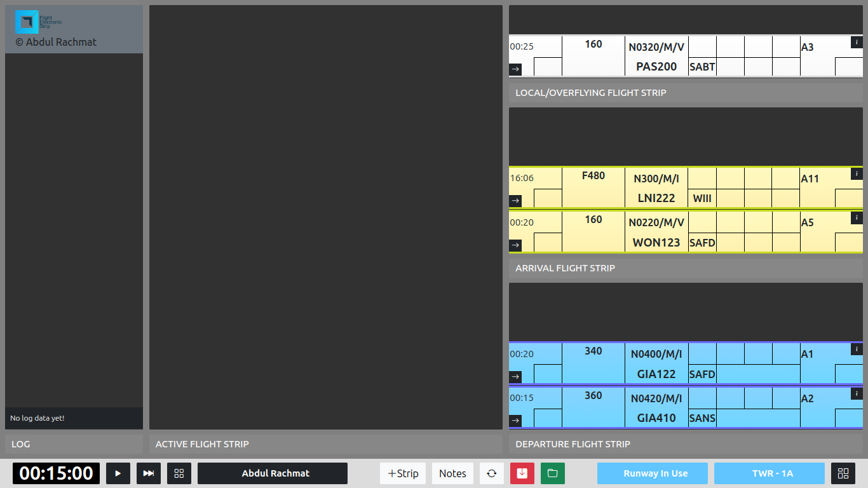This screenshot has width=868, height=488.
Task: Open info icon on PAS200 strip
Action: tap(857, 43)
